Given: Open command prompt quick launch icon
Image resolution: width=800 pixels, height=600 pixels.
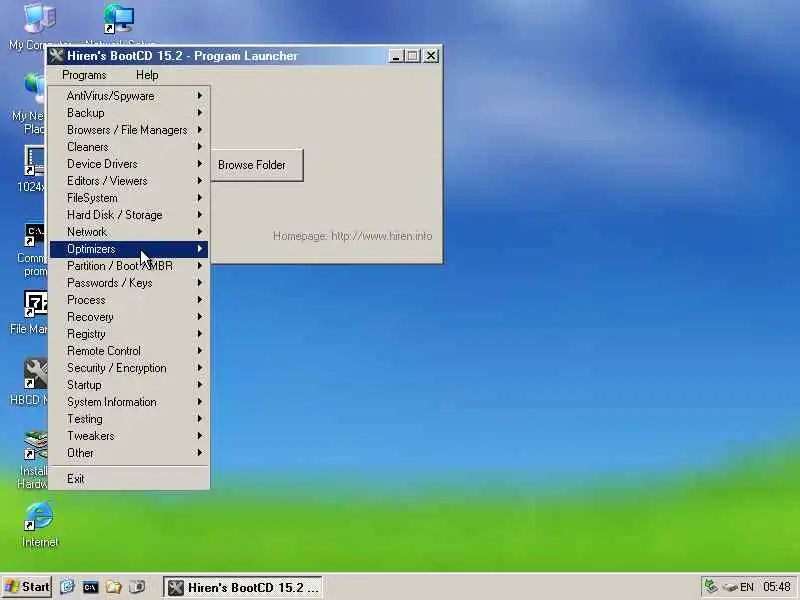Looking at the screenshot, I should pos(90,587).
